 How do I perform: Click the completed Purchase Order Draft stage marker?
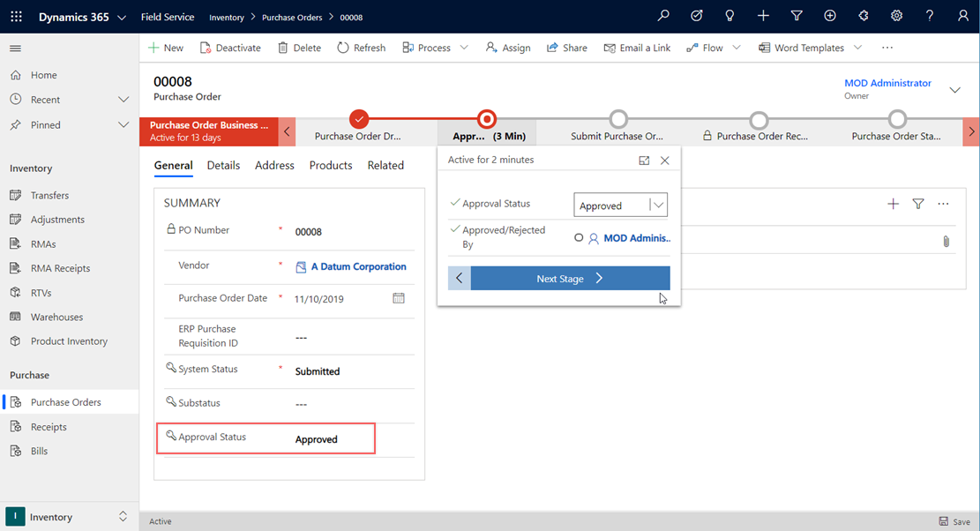pyautogui.click(x=358, y=119)
